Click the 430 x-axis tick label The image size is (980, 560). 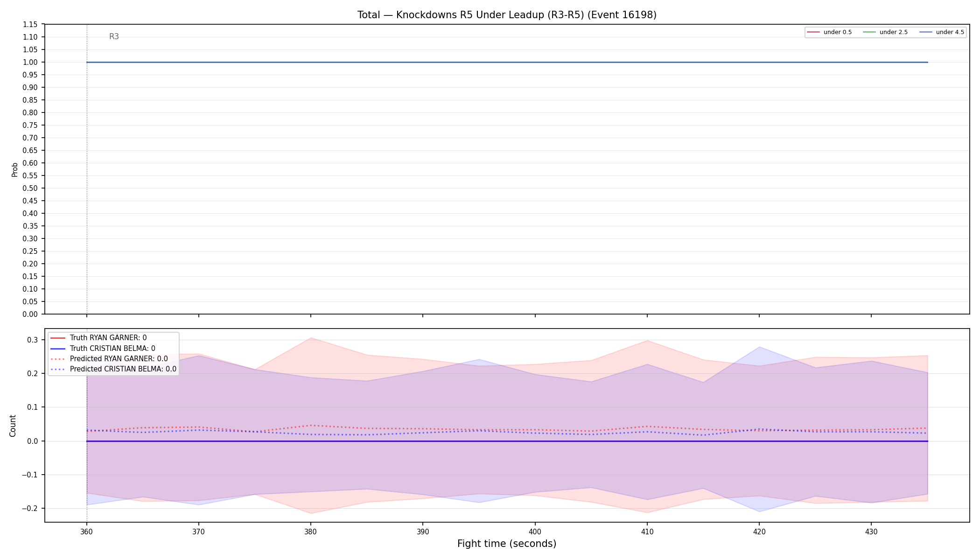(871, 532)
